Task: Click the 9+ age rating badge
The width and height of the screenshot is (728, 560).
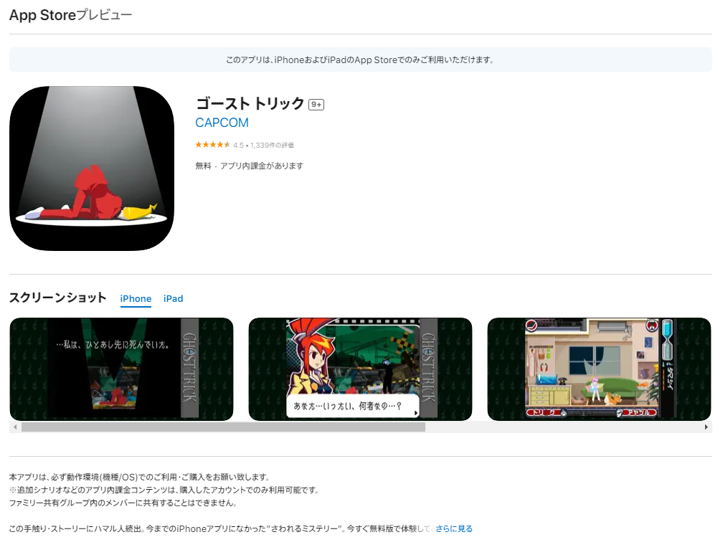Action: click(x=316, y=105)
